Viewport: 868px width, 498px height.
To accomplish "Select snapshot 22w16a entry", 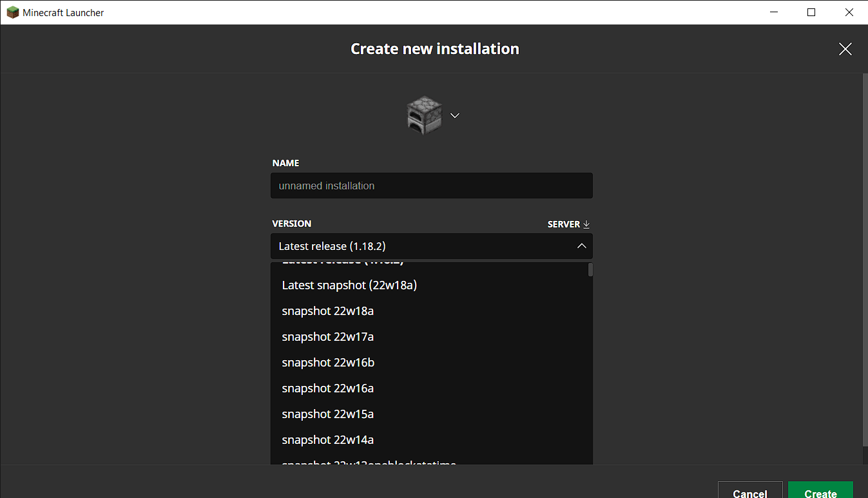I will coord(328,388).
